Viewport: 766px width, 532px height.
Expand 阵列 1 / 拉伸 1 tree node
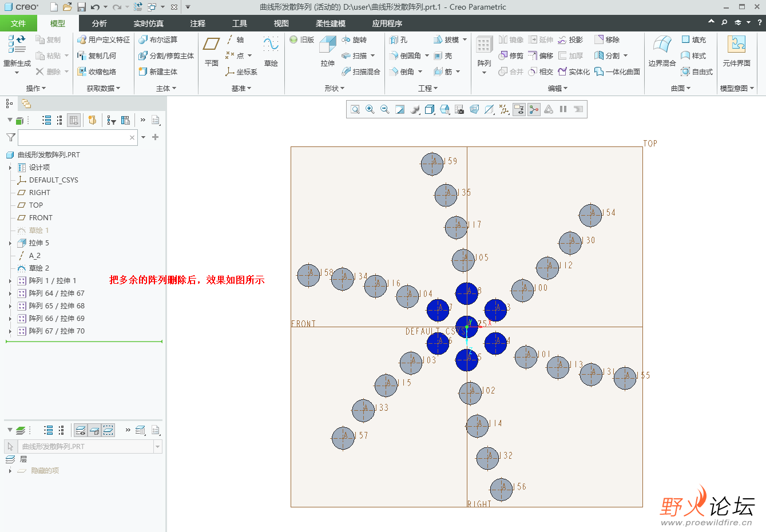click(x=10, y=281)
